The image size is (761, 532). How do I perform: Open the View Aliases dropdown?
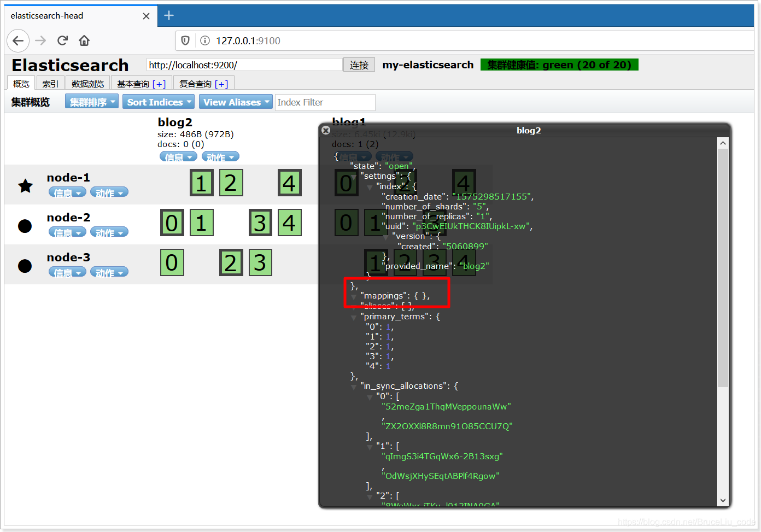tap(236, 102)
